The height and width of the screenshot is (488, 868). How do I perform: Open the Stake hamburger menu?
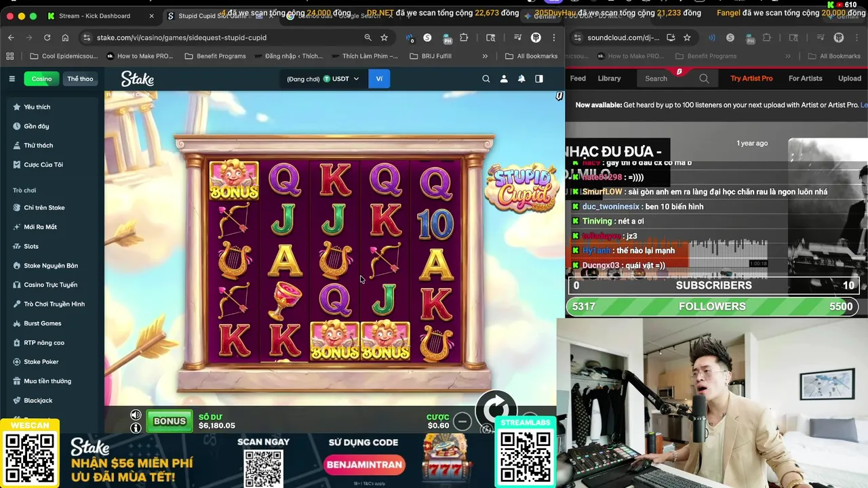12,79
